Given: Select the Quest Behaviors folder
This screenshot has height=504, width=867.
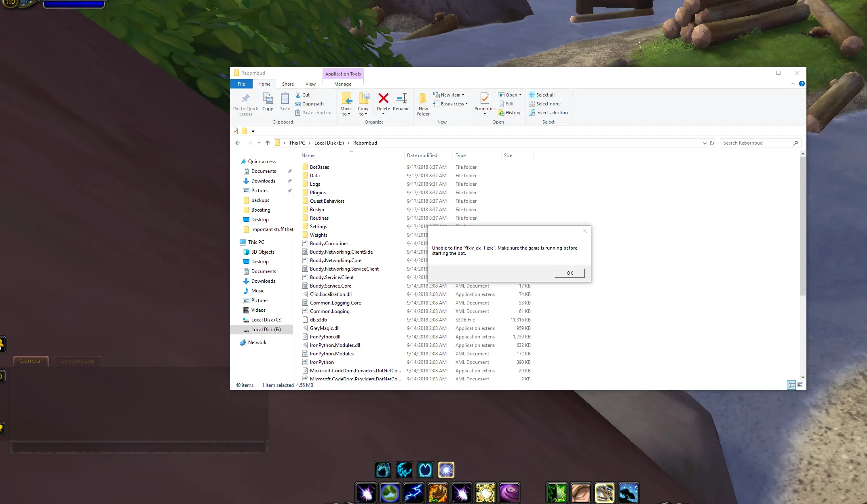Looking at the screenshot, I should 327,201.
